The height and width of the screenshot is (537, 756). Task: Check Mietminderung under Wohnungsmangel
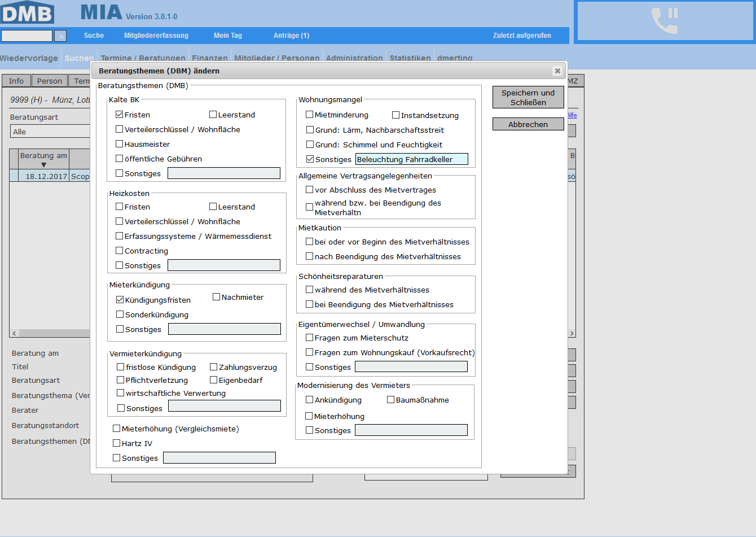pyautogui.click(x=310, y=114)
